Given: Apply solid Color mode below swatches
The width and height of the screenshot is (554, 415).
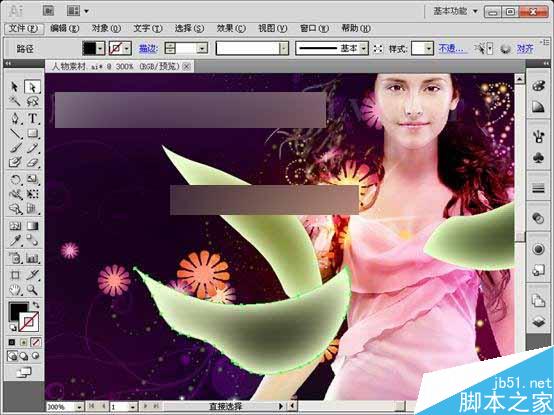Looking at the screenshot, I should [12, 342].
